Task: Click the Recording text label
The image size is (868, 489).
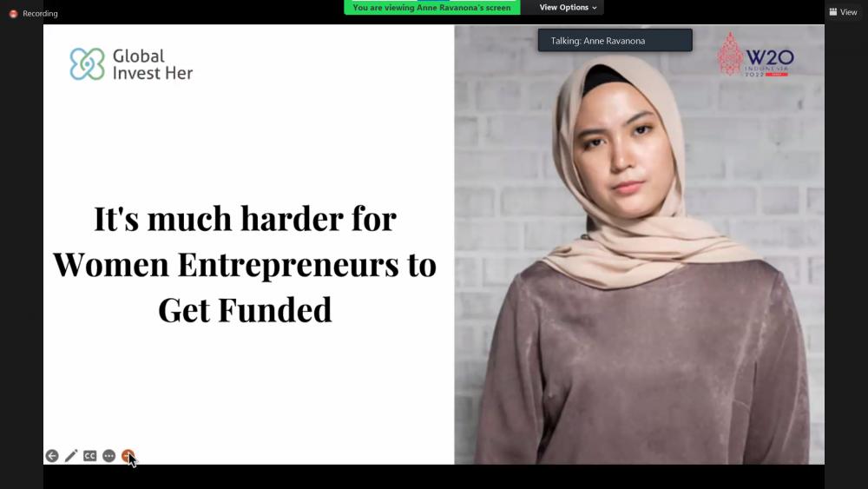Action: pyautogui.click(x=40, y=13)
